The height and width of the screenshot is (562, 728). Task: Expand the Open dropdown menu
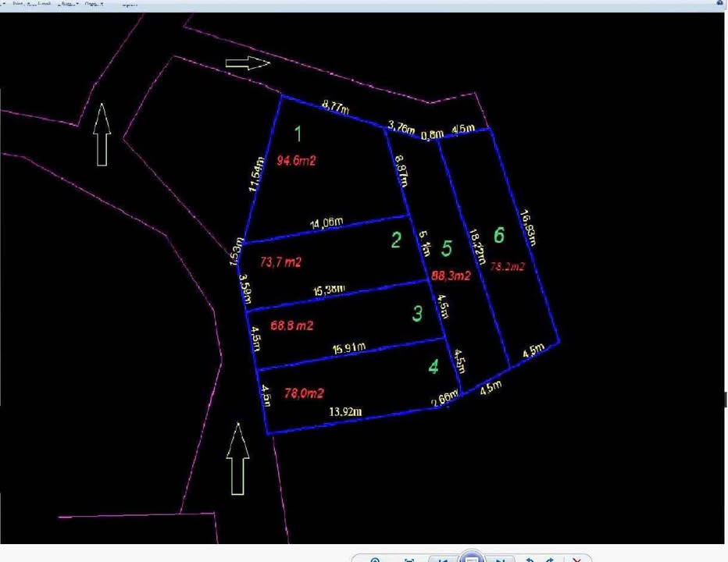[x=92, y=4]
